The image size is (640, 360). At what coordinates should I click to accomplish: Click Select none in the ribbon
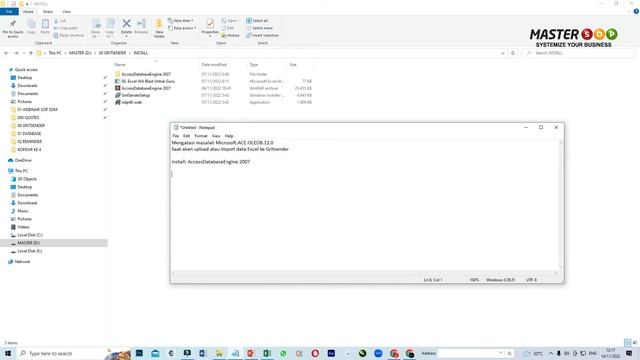(x=260, y=28)
